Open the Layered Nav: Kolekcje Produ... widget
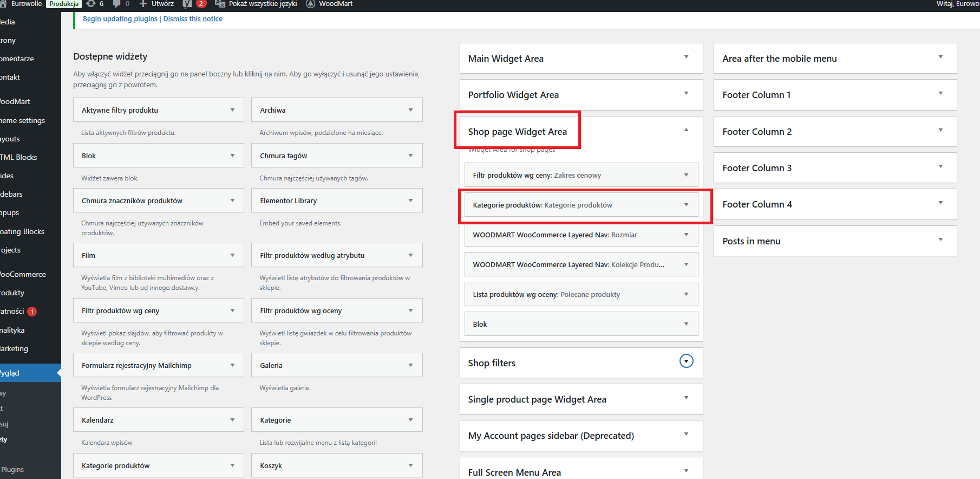Viewport: 980px width, 479px height. point(582,264)
